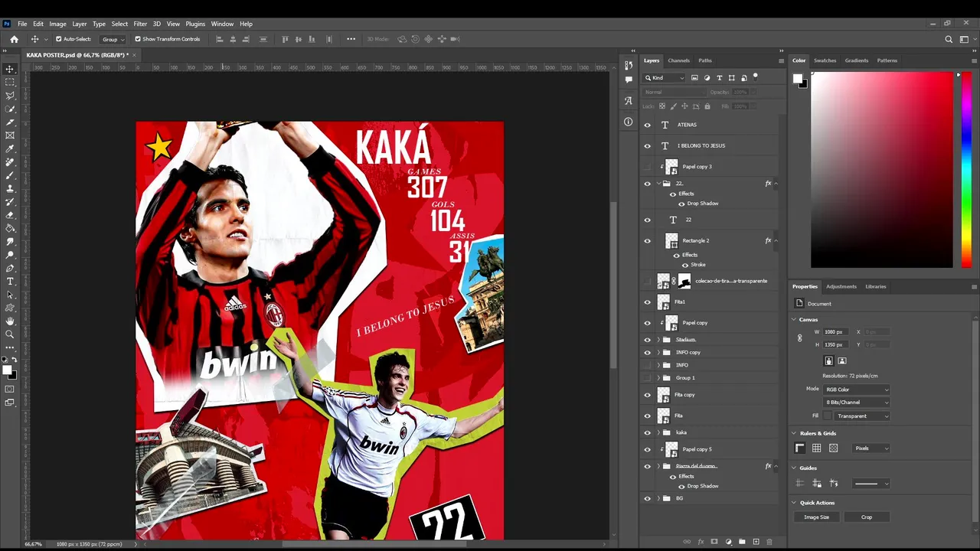Image resolution: width=980 pixels, height=551 pixels.
Task: Open the RGB Color mode dropdown
Action: tap(857, 390)
